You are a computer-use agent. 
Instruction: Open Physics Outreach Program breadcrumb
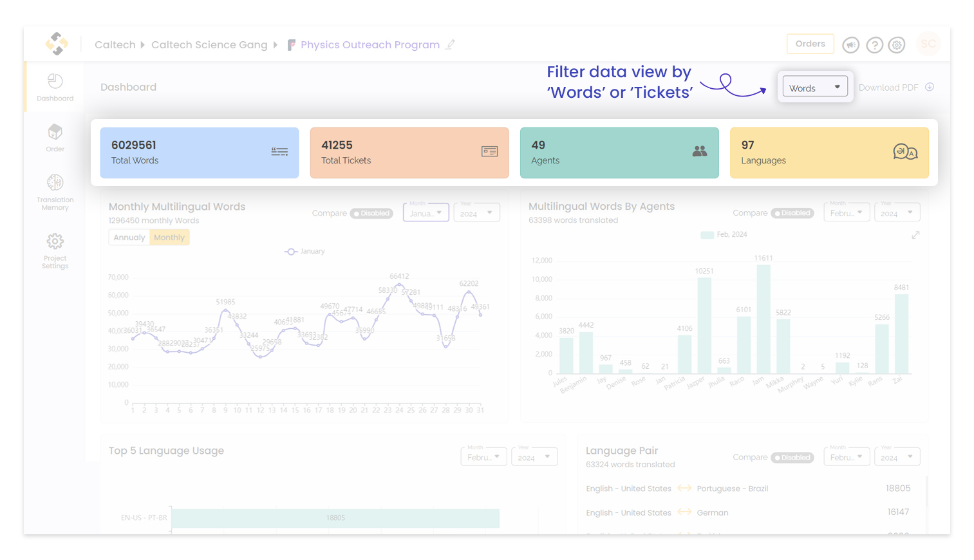(370, 45)
